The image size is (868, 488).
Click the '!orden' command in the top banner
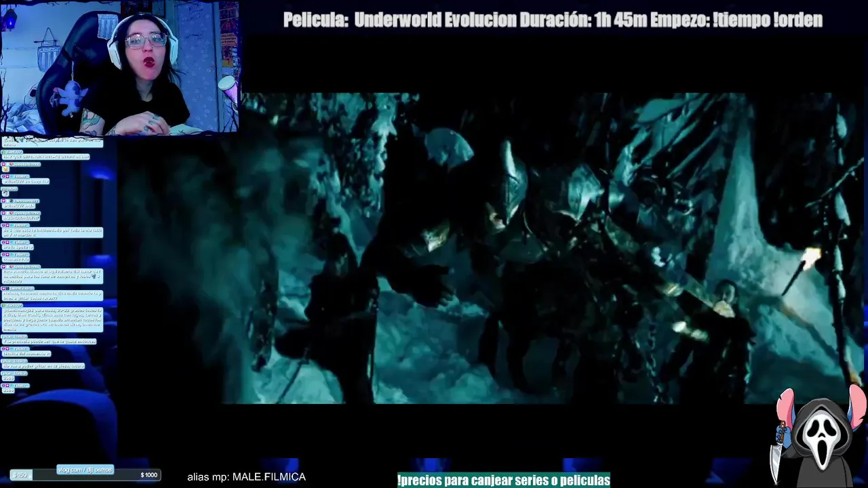coord(797,20)
